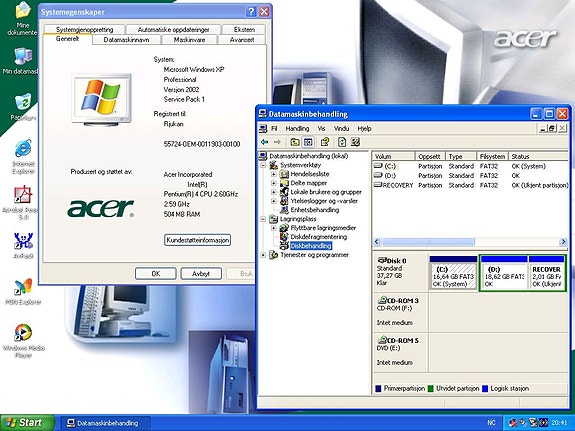575x431 pixels.
Task: Sort by the Filsystem column header
Action: coord(492,156)
